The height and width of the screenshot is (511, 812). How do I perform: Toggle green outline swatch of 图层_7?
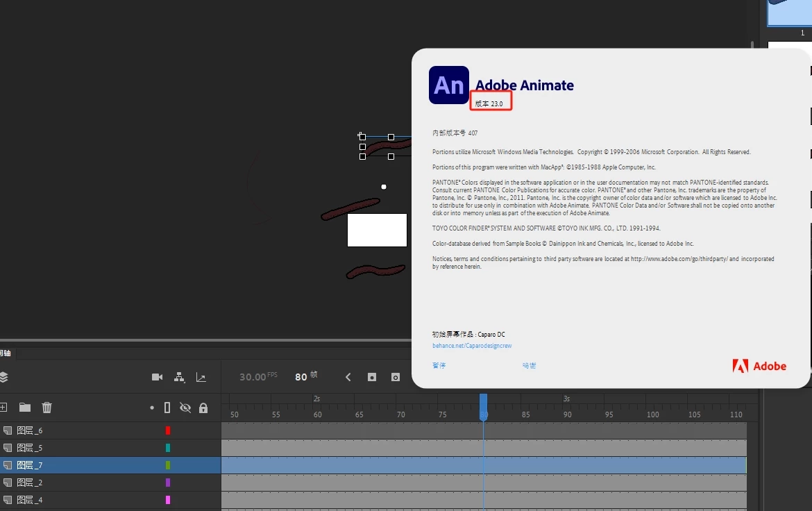(x=168, y=465)
